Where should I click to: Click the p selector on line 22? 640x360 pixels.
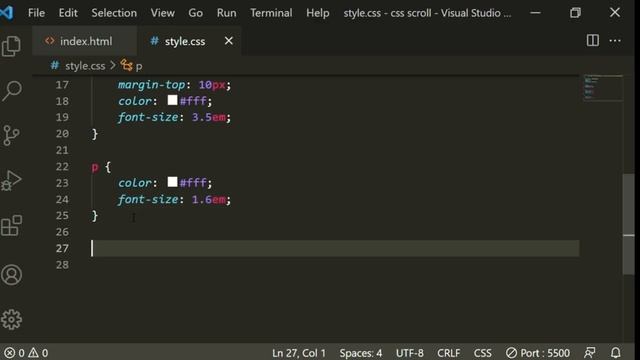(95, 167)
